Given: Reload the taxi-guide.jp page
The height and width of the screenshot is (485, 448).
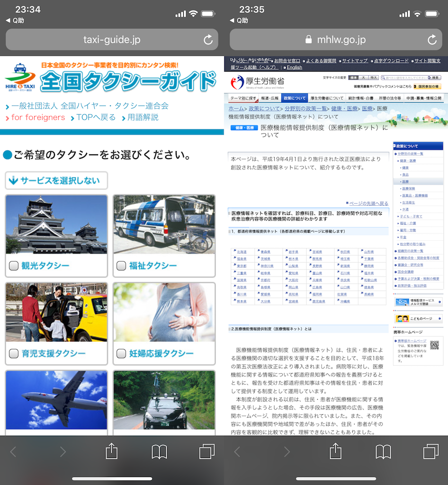Looking at the screenshot, I should [208, 40].
